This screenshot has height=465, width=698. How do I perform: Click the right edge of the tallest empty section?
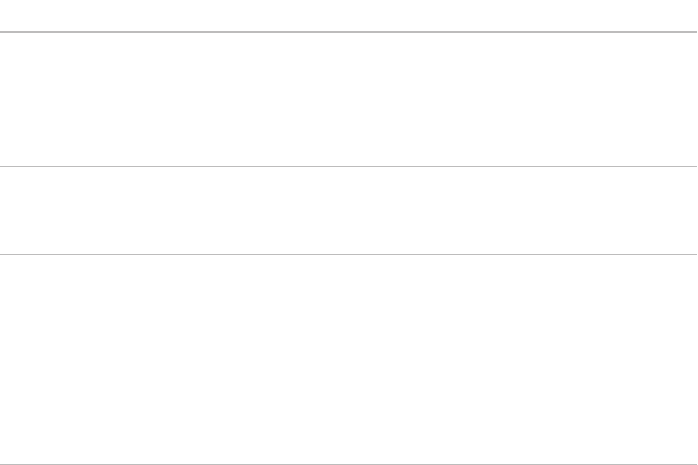[693, 359]
